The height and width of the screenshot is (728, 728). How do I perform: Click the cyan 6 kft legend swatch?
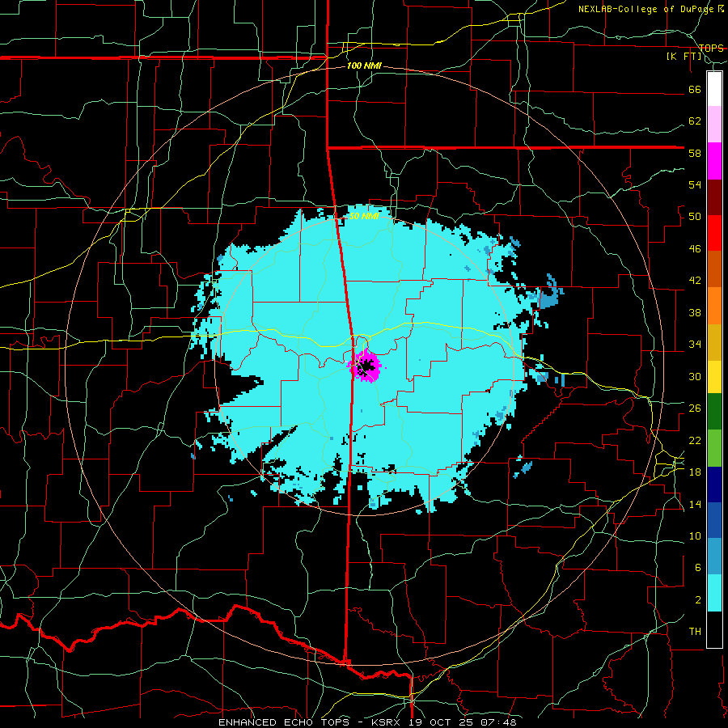click(714, 594)
